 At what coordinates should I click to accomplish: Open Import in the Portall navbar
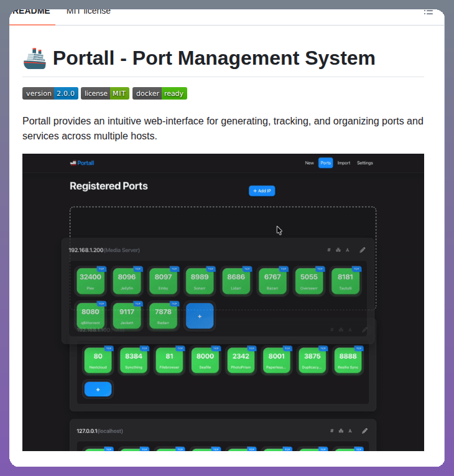tap(344, 163)
